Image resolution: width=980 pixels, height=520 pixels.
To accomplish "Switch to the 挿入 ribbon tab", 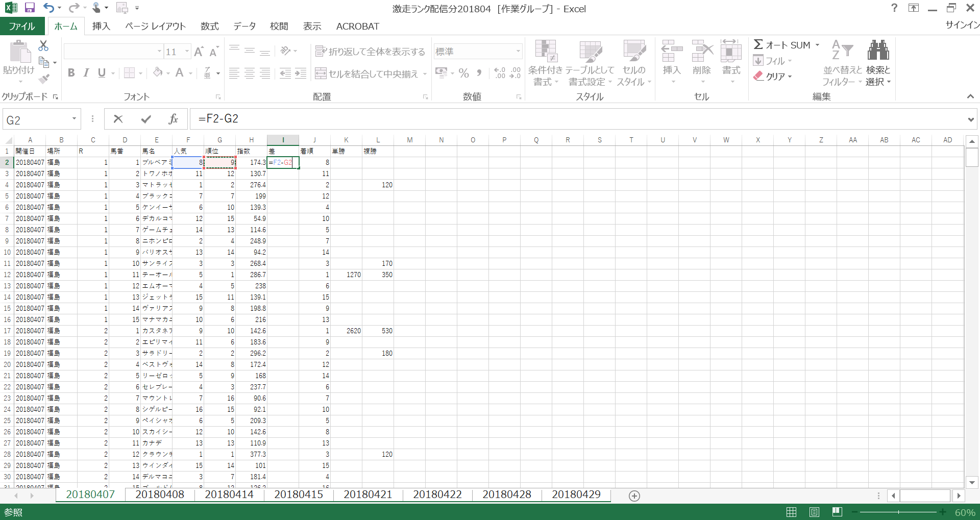I will click(101, 26).
